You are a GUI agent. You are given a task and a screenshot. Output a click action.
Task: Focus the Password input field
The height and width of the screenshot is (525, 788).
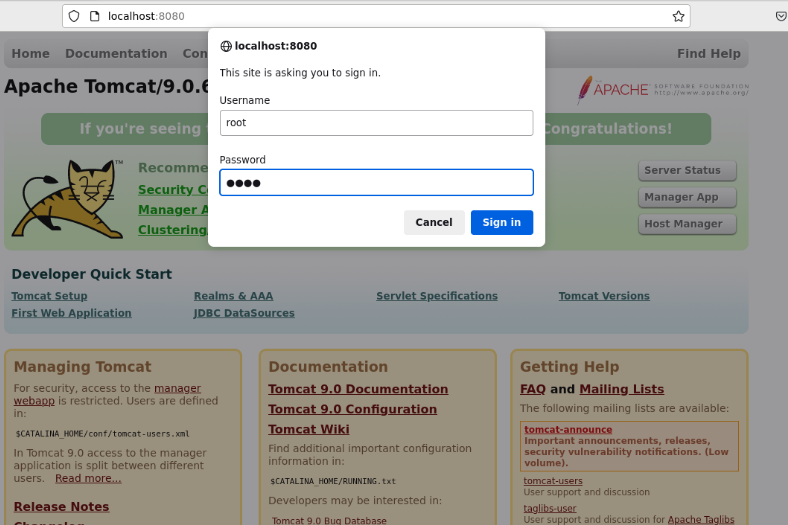pos(376,182)
